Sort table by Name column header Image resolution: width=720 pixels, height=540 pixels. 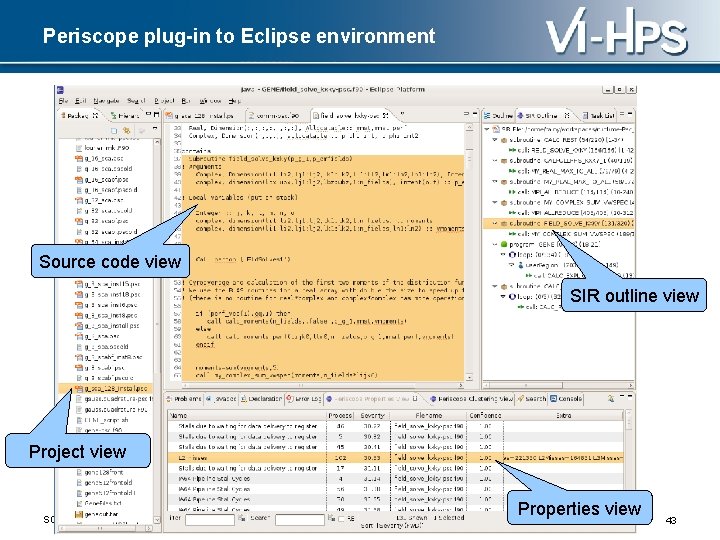click(x=247, y=415)
